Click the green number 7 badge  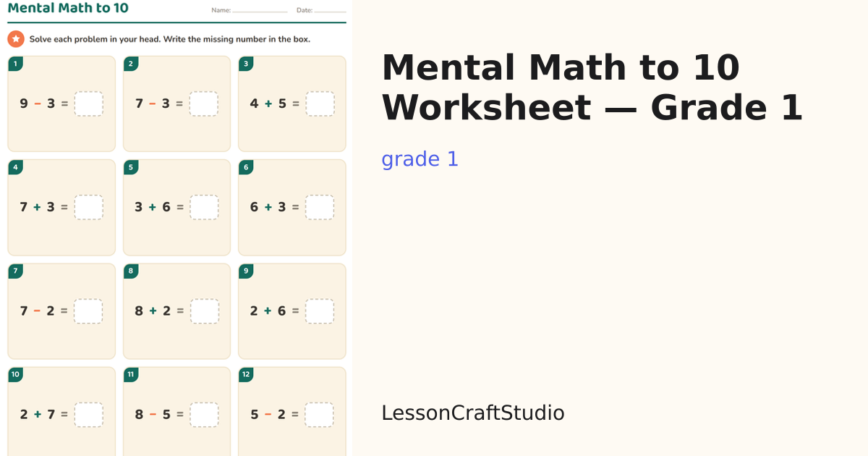[x=15, y=271]
